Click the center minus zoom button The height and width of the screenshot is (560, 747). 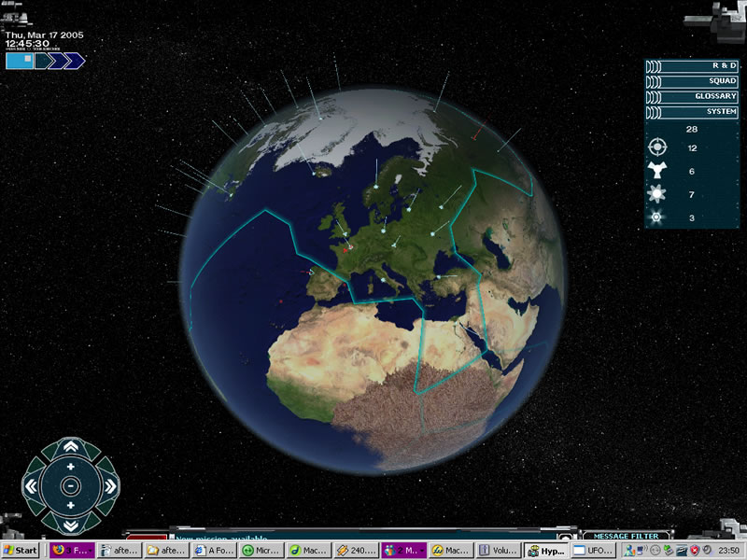click(x=70, y=485)
